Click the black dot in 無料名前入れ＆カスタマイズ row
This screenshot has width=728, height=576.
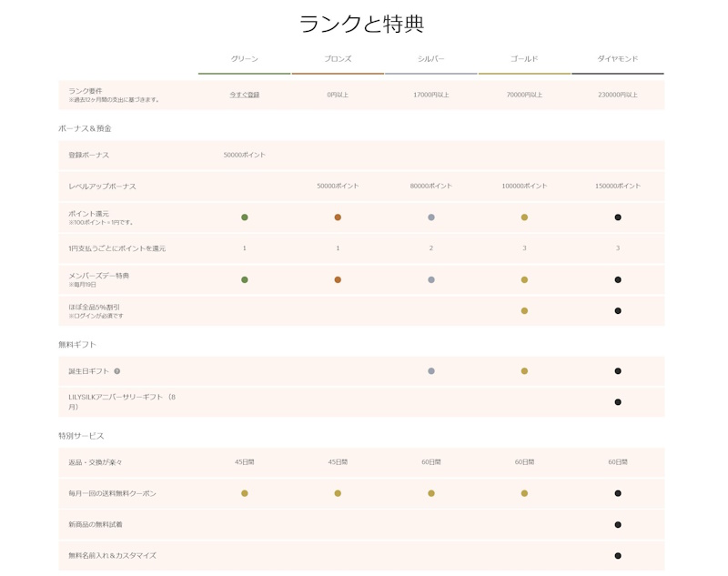coord(618,556)
